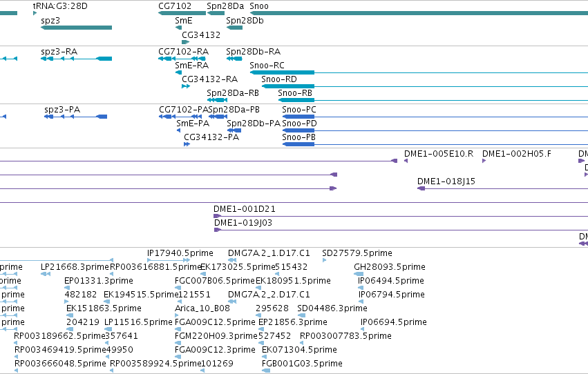Click the FGA009C12.5prime EST label

click(215, 322)
